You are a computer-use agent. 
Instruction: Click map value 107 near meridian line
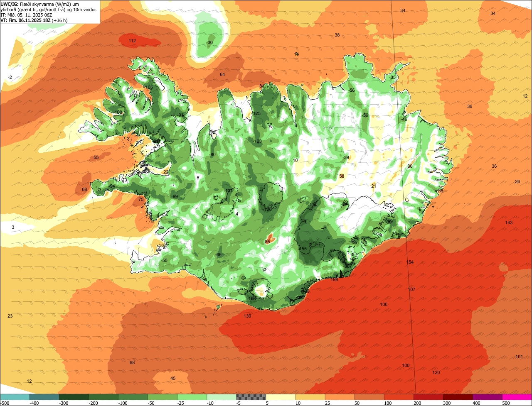(x=412, y=289)
